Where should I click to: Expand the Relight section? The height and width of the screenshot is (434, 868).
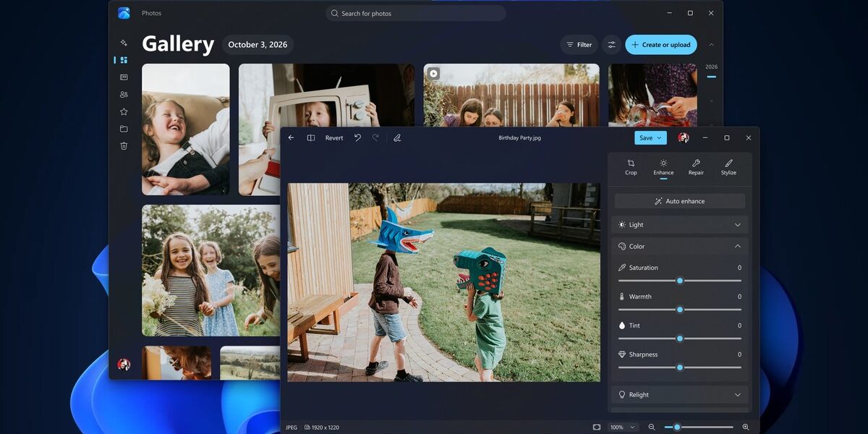click(x=680, y=395)
